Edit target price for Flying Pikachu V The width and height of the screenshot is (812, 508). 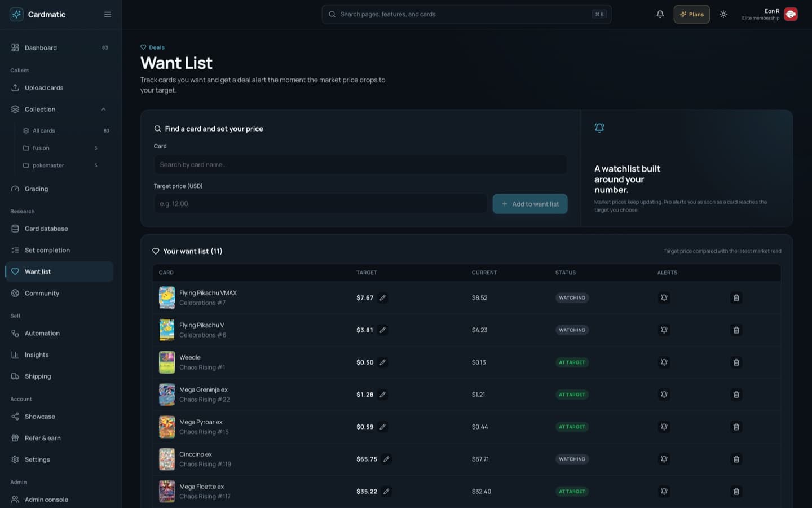383,330
